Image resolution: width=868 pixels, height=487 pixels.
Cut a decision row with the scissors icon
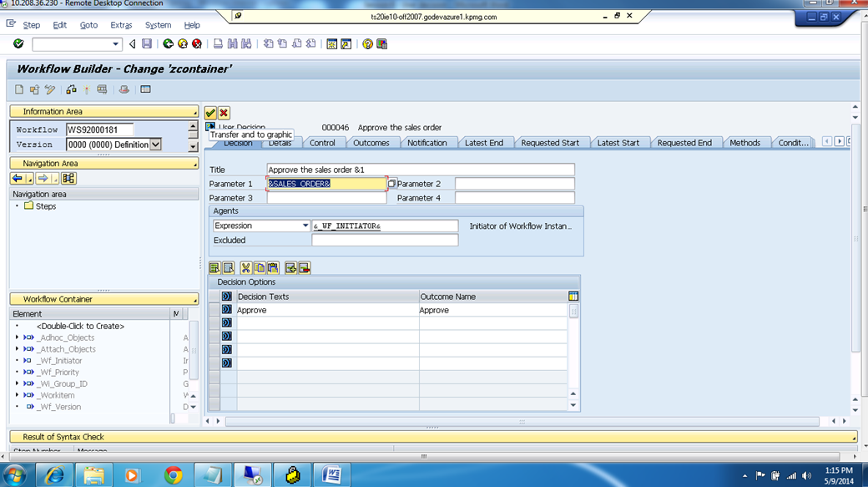(x=245, y=267)
